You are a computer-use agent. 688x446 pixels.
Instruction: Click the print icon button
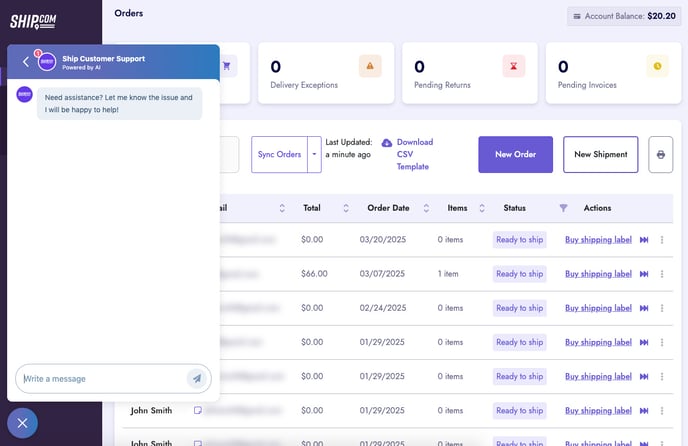(661, 155)
